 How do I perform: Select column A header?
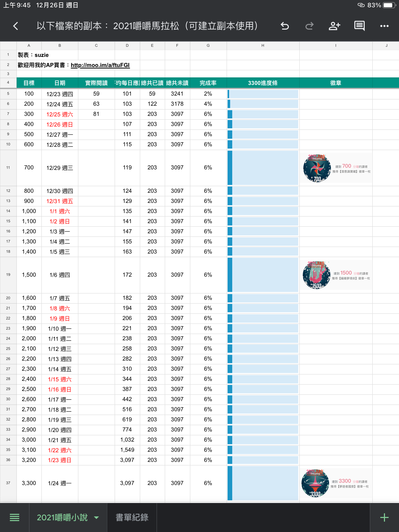(29, 45)
